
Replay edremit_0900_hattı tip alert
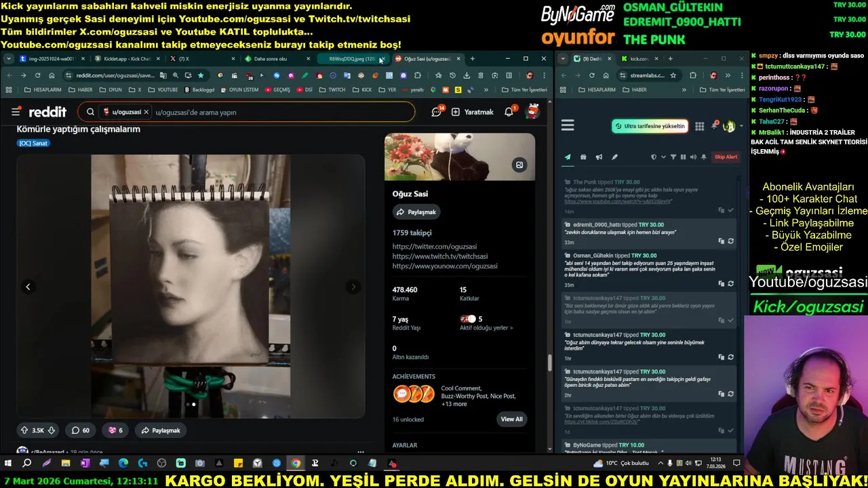730,241
